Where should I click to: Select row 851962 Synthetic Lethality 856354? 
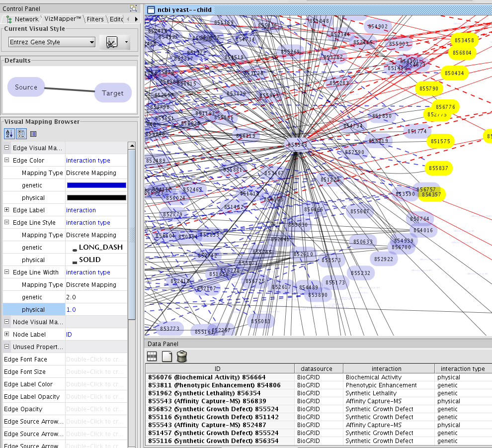point(319,393)
